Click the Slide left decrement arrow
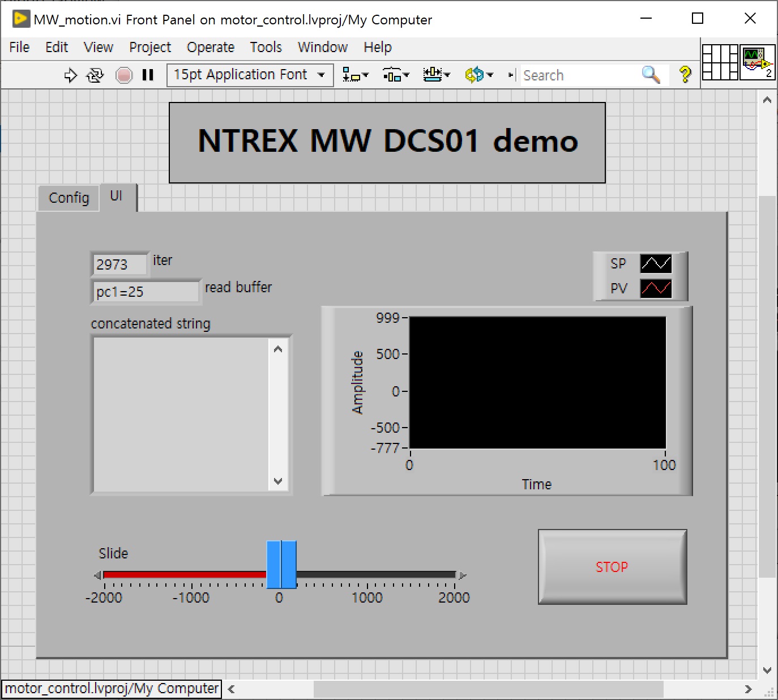The image size is (778, 700). [x=97, y=575]
